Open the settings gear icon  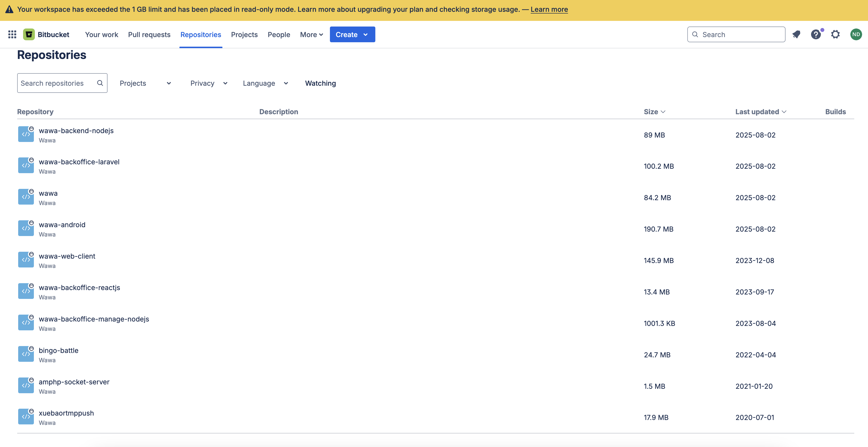pos(835,34)
